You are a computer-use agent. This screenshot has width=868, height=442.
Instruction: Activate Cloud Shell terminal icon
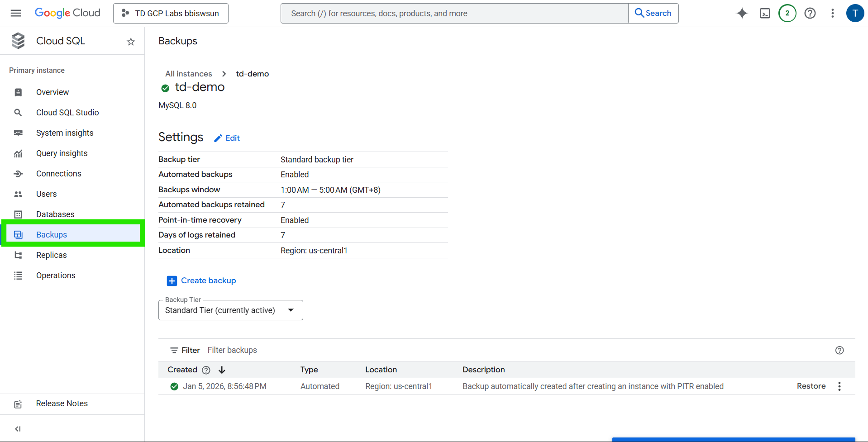(764, 13)
